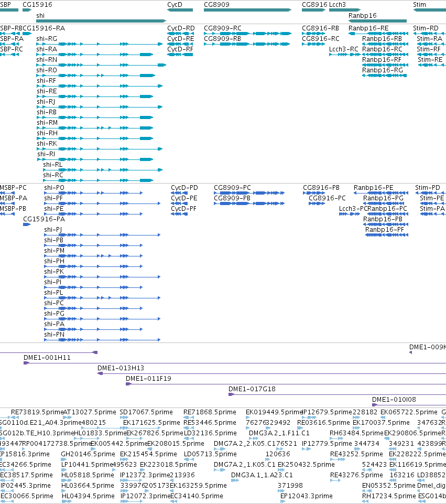
Task: Select protein shi-PO
Action: [x=93, y=193]
